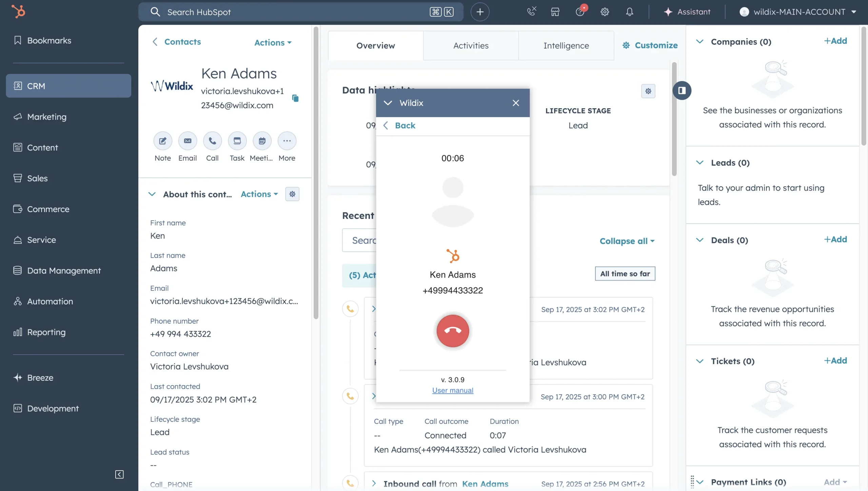Expand the Inbound call from Ken Adams entry
This screenshot has height=491, width=868.
pyautogui.click(x=374, y=484)
